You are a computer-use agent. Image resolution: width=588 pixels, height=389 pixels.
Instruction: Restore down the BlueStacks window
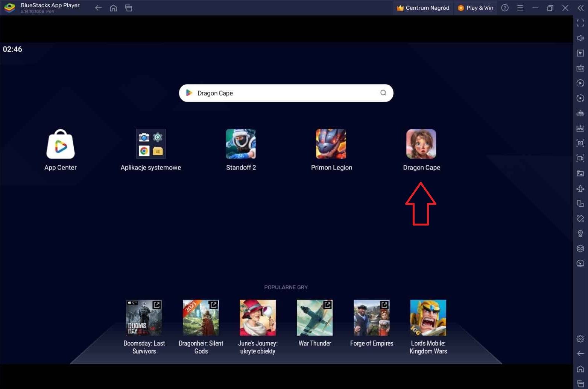pos(550,8)
